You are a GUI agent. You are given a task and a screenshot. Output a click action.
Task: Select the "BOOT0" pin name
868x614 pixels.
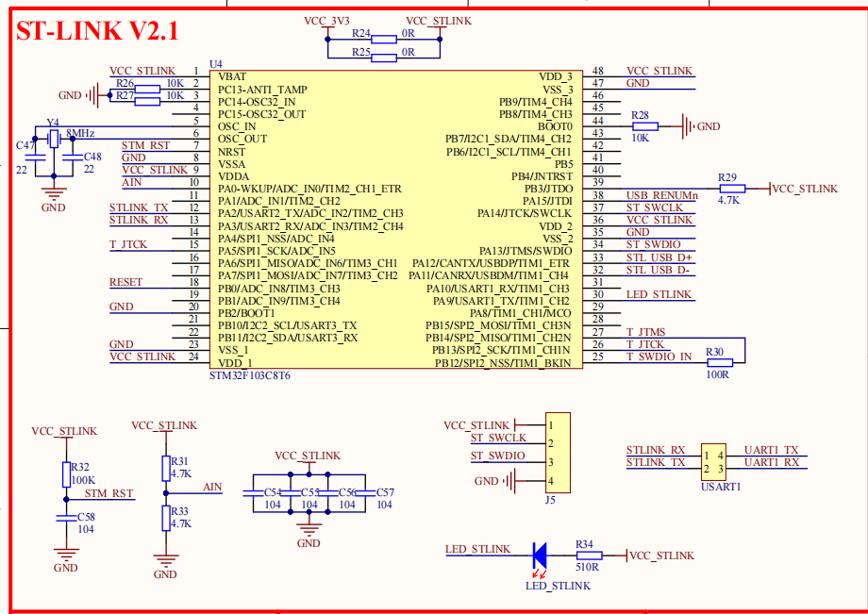click(x=555, y=126)
